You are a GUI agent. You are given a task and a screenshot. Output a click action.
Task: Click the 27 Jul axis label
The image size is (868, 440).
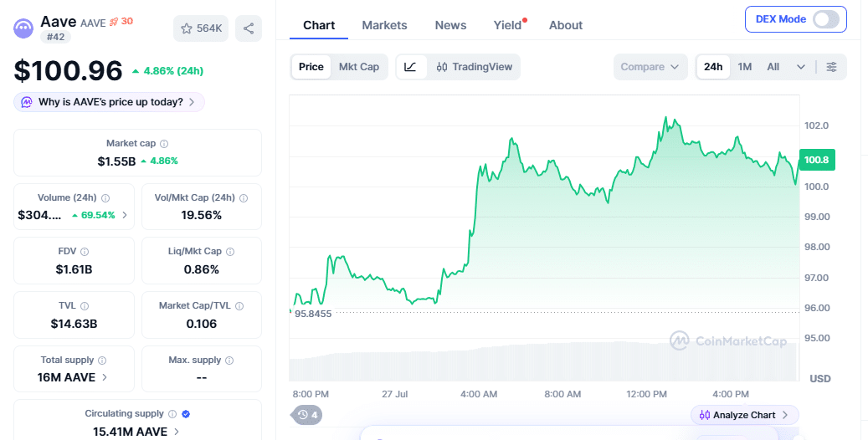point(395,395)
